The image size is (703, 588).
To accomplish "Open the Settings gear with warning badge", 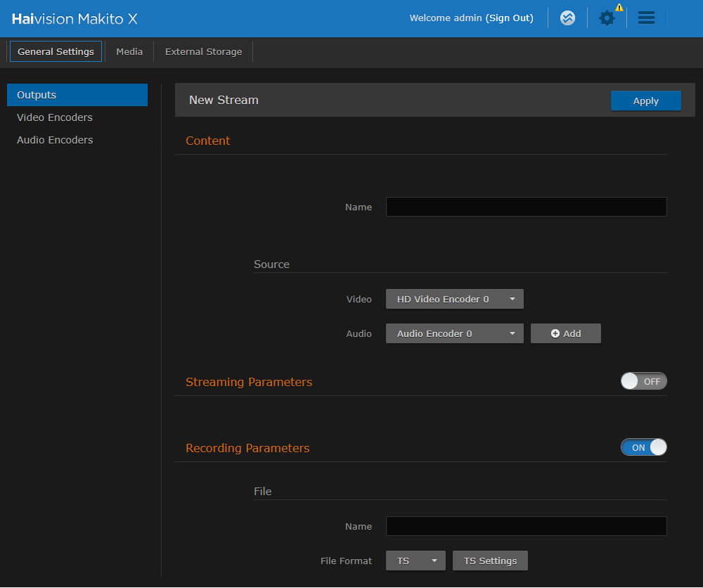I will coord(607,18).
